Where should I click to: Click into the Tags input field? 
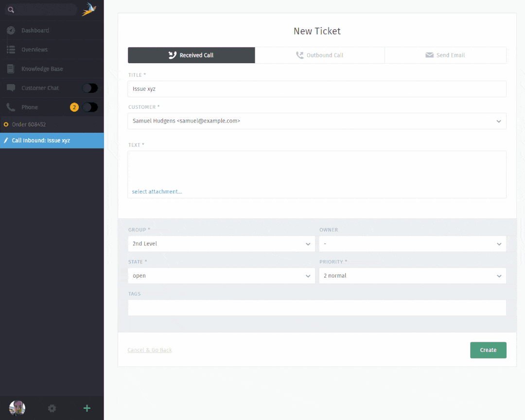tap(317, 308)
